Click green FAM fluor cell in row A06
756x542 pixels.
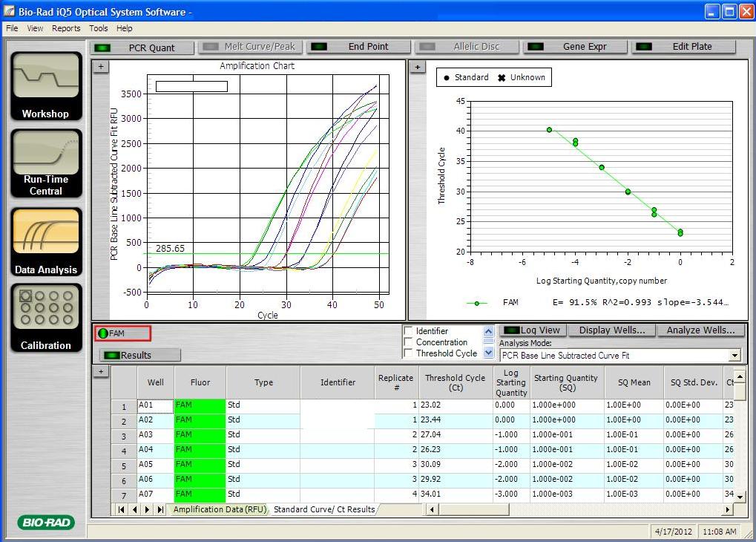click(200, 480)
